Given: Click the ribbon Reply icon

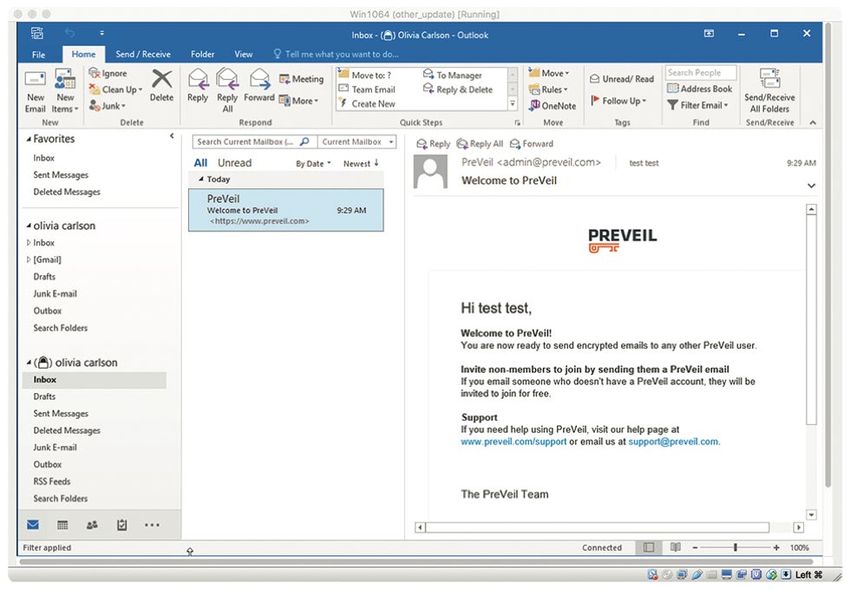Looking at the screenshot, I should (198, 79).
